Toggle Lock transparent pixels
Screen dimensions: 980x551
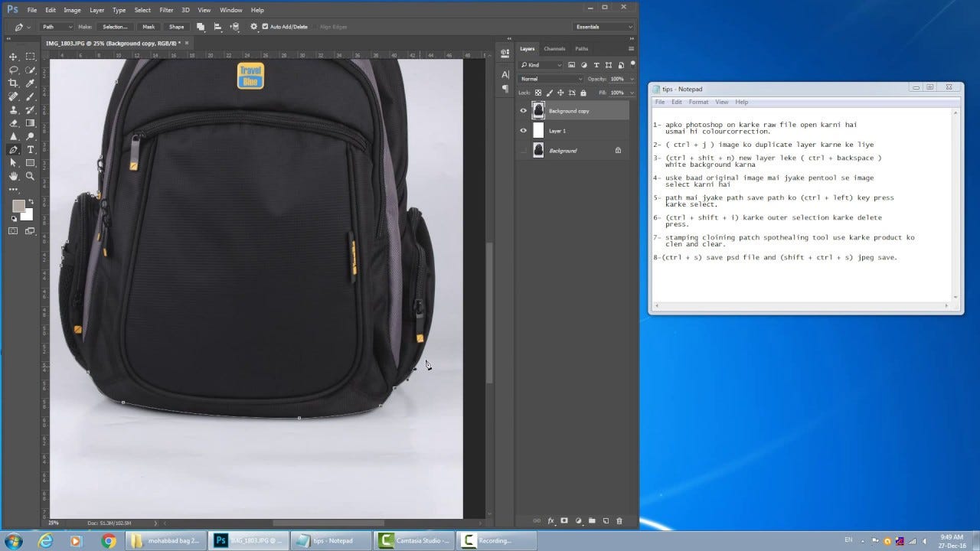click(x=538, y=93)
